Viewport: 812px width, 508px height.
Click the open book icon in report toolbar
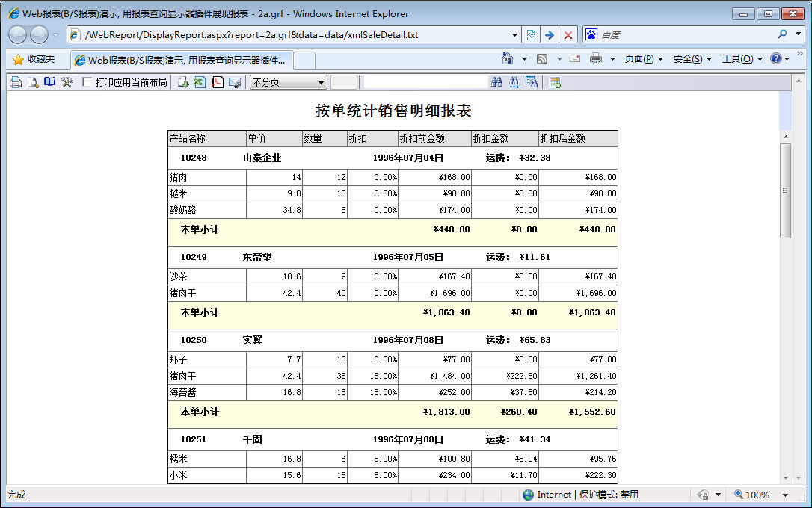[x=50, y=82]
